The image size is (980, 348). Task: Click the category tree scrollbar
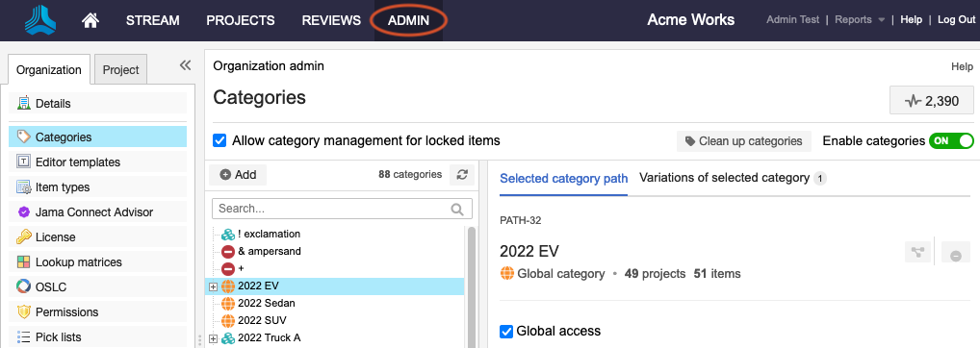click(472, 286)
